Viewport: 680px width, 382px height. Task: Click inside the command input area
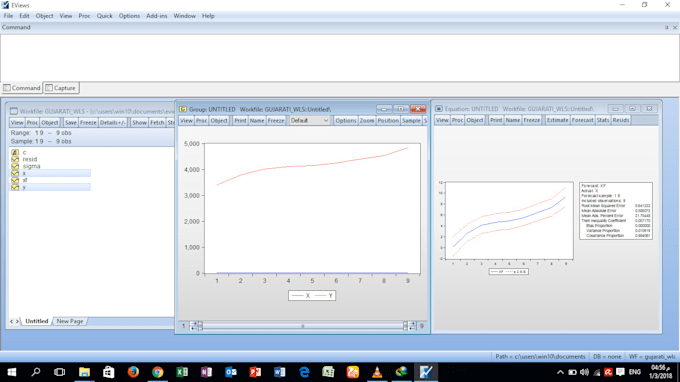pyautogui.click(x=340, y=57)
